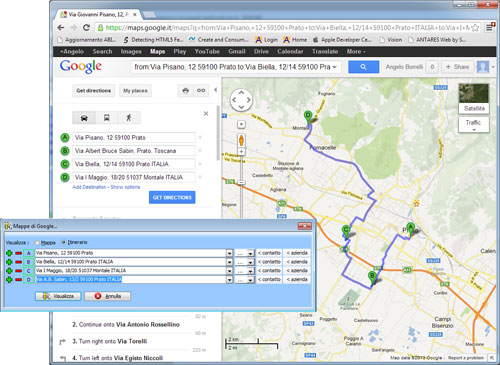
Task: Click green plus icon in row A
Action: (x=9, y=253)
